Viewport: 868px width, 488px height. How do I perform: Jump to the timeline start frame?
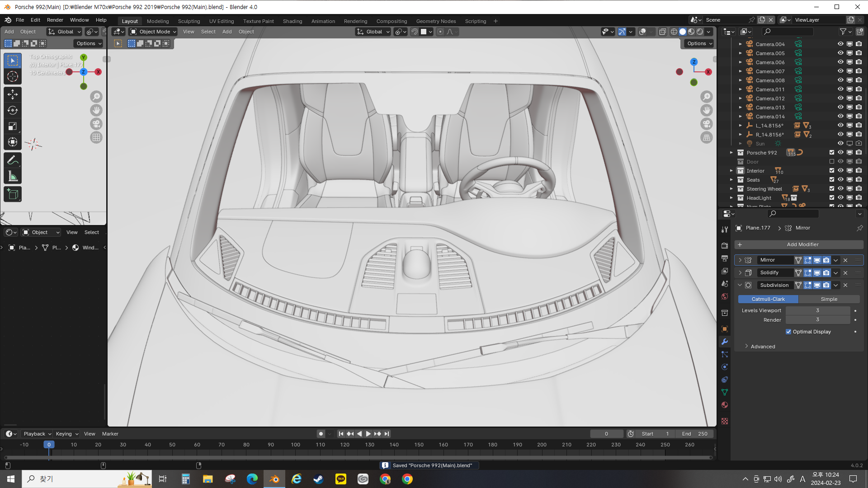[341, 434]
